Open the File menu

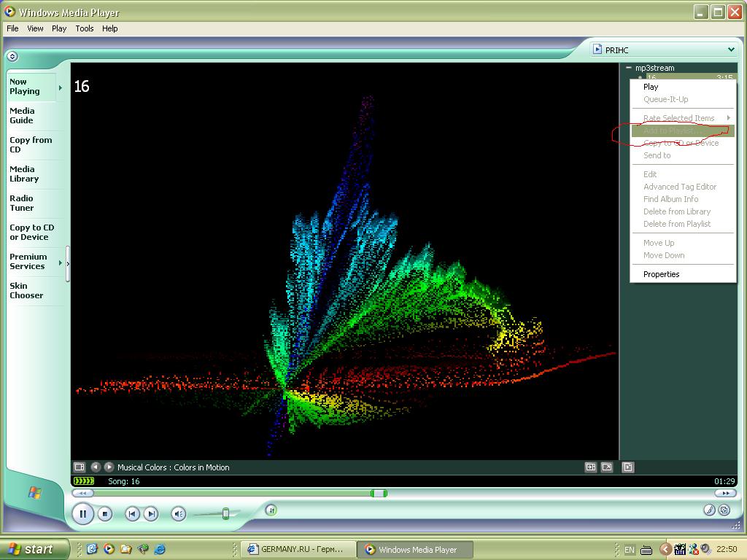pyautogui.click(x=12, y=28)
